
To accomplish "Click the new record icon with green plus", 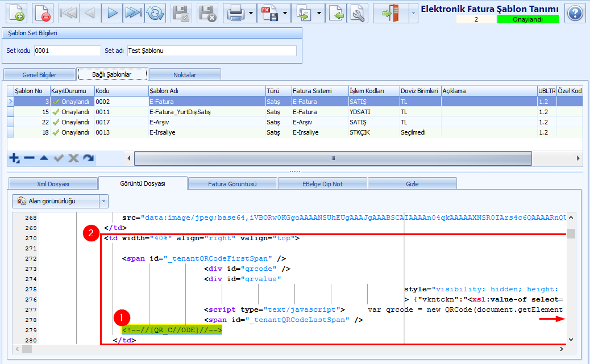I will point(16,13).
